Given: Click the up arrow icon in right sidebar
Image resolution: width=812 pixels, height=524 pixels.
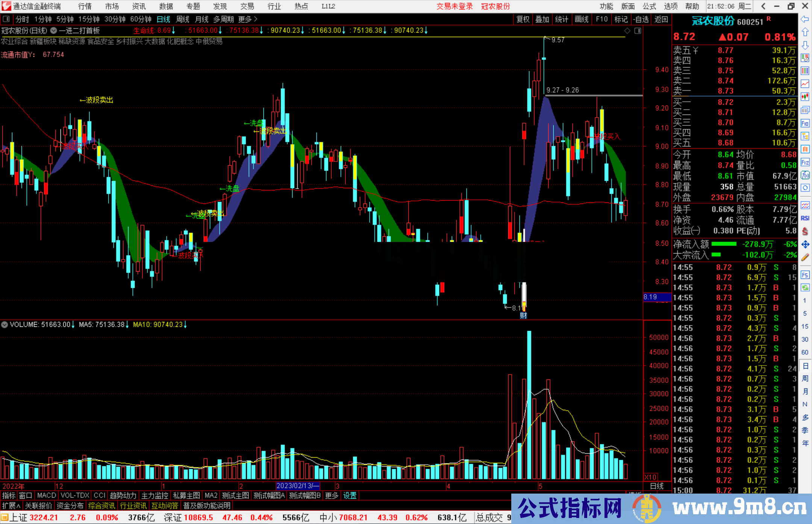Looking at the screenshot, I should click(x=805, y=32).
